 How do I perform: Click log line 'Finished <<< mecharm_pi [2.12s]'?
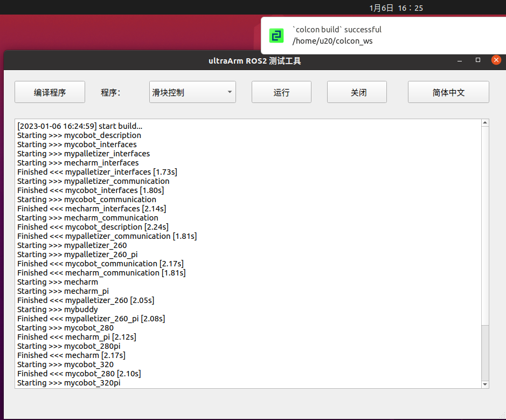coord(77,337)
